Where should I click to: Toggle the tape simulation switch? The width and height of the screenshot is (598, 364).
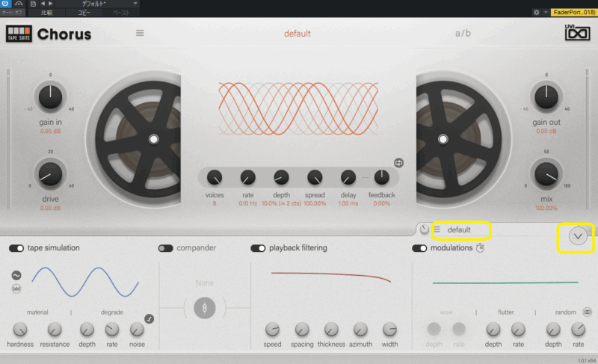[16, 248]
